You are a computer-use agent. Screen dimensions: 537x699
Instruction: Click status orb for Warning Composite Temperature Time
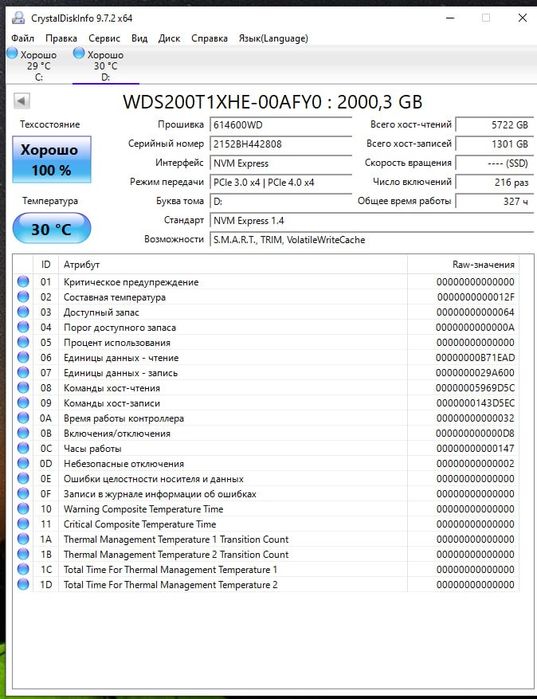pos(23,509)
